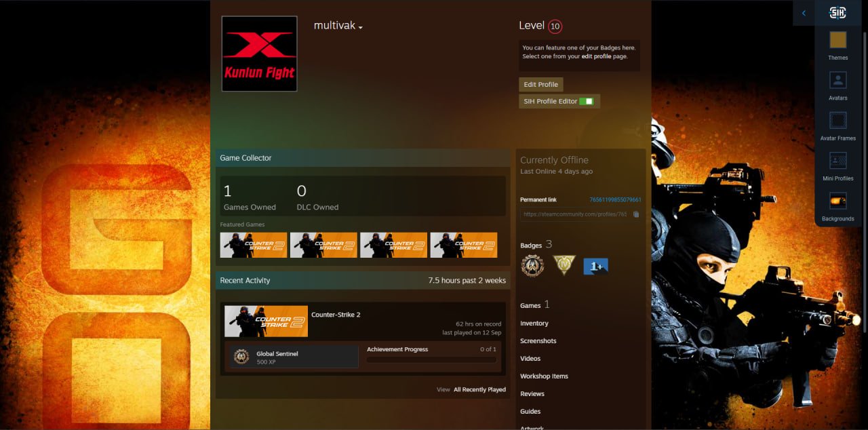Open the Themes icon in SIH sidebar
868x430 pixels.
point(837,40)
